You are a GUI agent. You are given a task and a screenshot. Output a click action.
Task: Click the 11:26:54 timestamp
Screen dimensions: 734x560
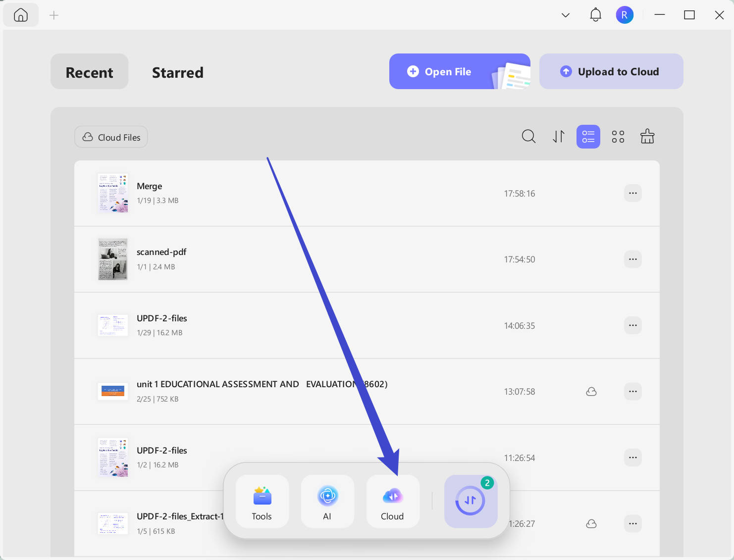click(520, 458)
